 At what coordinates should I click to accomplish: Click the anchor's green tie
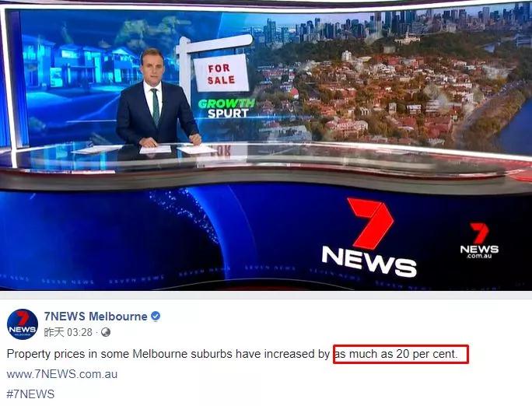(x=156, y=107)
